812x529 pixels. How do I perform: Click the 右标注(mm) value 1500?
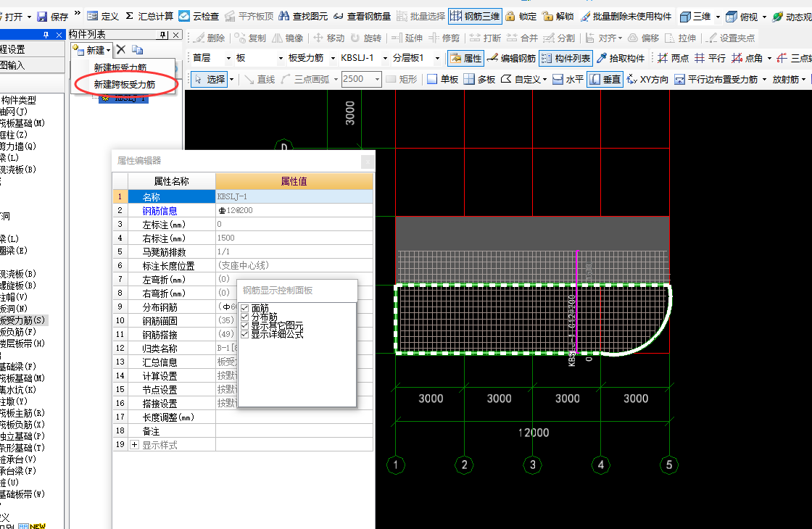(294, 238)
